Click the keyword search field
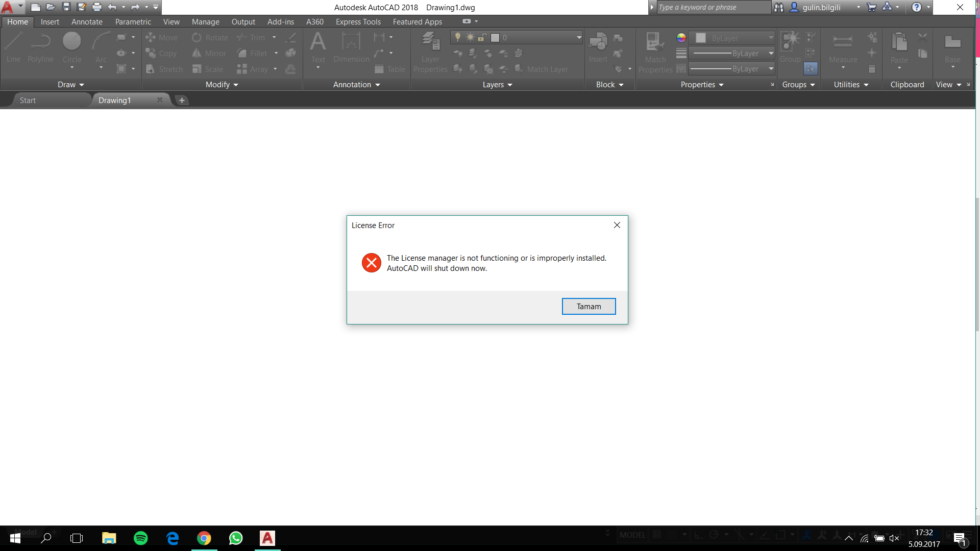 714,7
